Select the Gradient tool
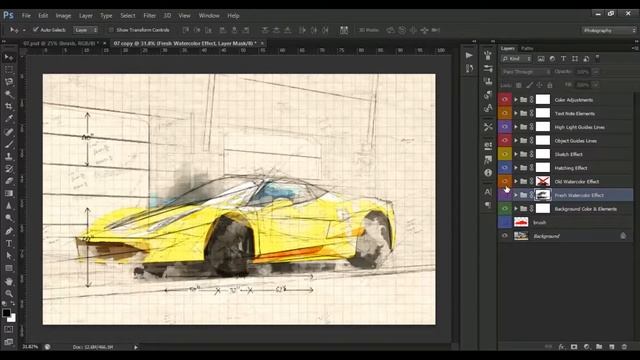The width and height of the screenshot is (640, 360). click(x=9, y=193)
